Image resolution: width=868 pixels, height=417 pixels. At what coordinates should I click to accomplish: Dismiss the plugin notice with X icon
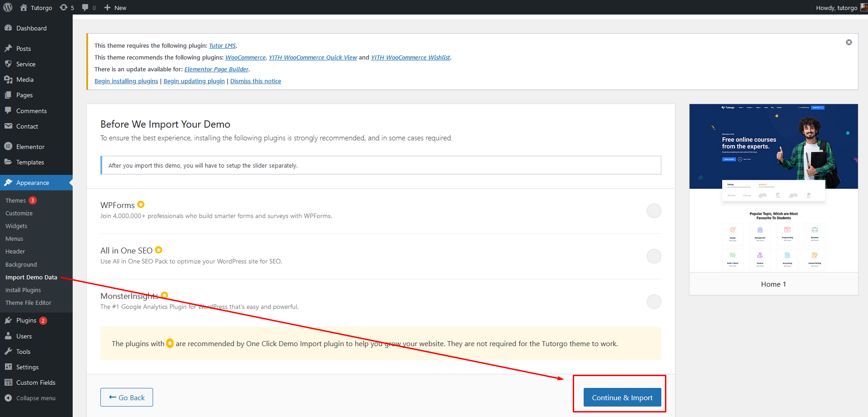pos(848,42)
